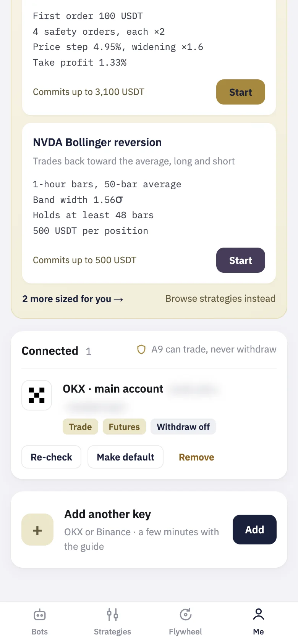
Task: Re-check the OKX main account key
Action: click(x=51, y=457)
